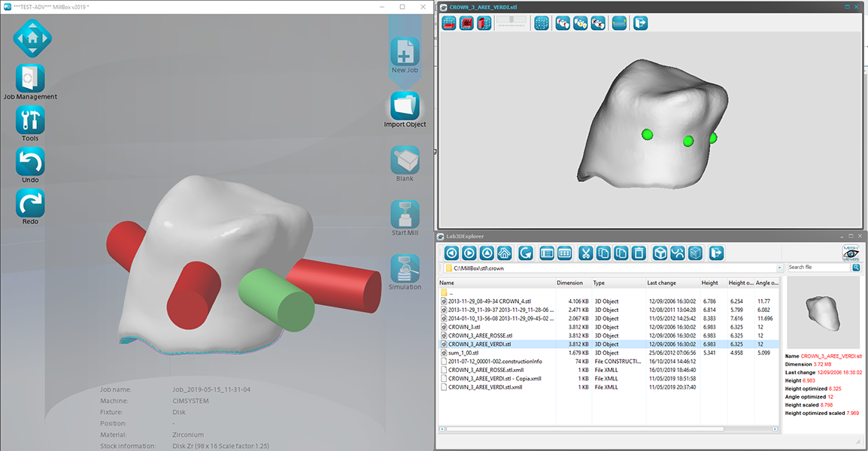Select file CROWN_3_AREE_VERDI.stl
The width and height of the screenshot is (868, 451).
(609, 344)
